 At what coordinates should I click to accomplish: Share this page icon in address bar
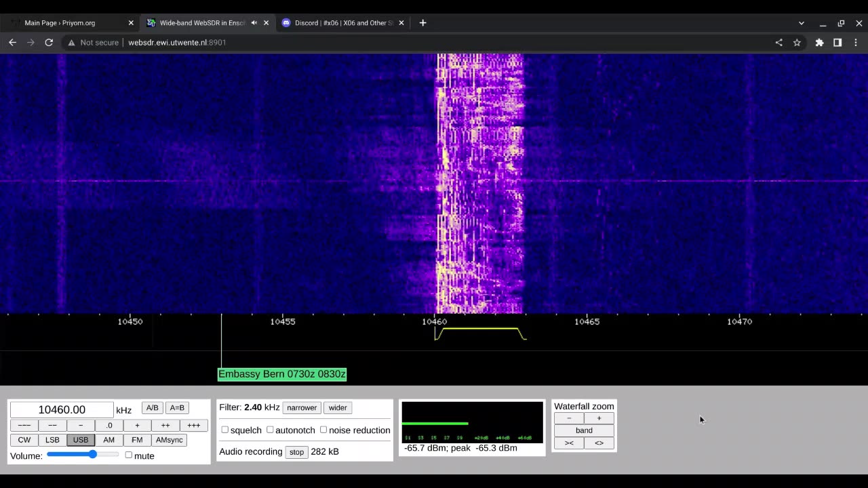click(x=778, y=42)
